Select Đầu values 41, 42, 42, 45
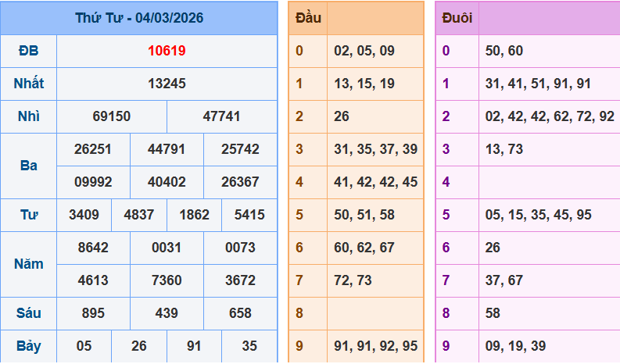Screen dimensions: 620x364 click(375, 182)
